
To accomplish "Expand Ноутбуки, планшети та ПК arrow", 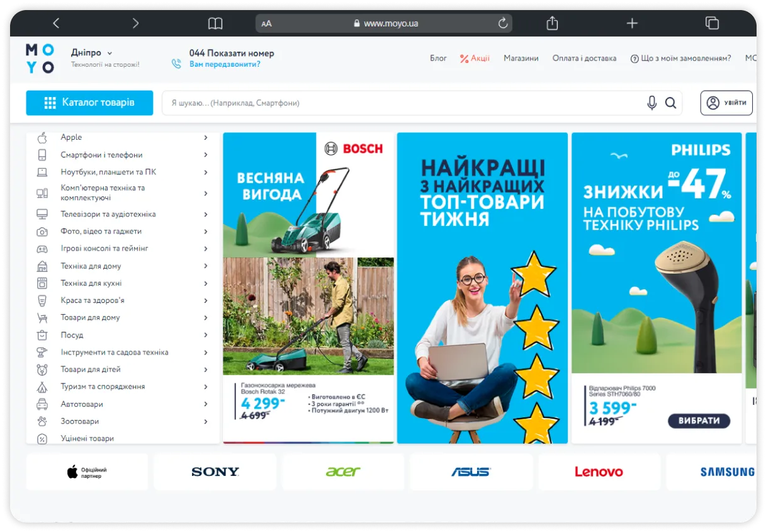I will [206, 172].
